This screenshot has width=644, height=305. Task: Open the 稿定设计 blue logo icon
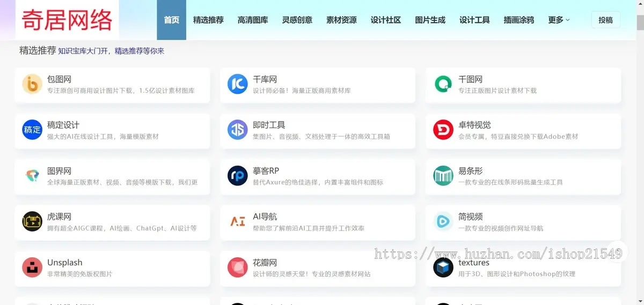(x=32, y=130)
